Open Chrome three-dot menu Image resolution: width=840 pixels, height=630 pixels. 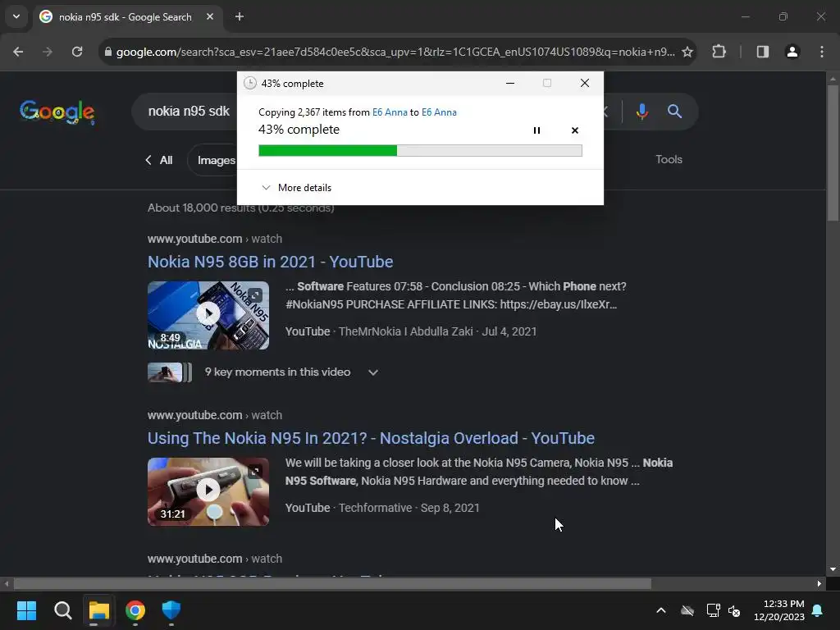(x=822, y=52)
